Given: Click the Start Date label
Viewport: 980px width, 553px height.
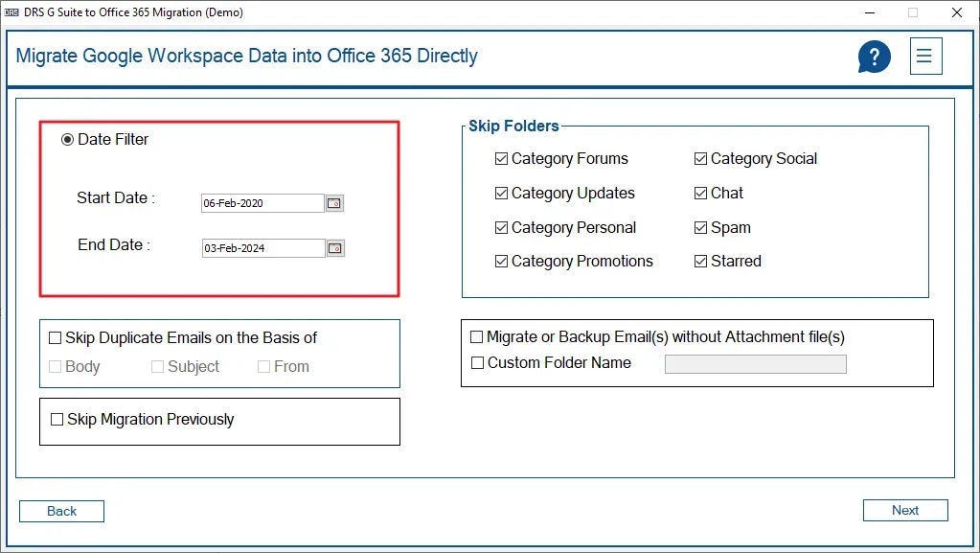Looking at the screenshot, I should (116, 198).
